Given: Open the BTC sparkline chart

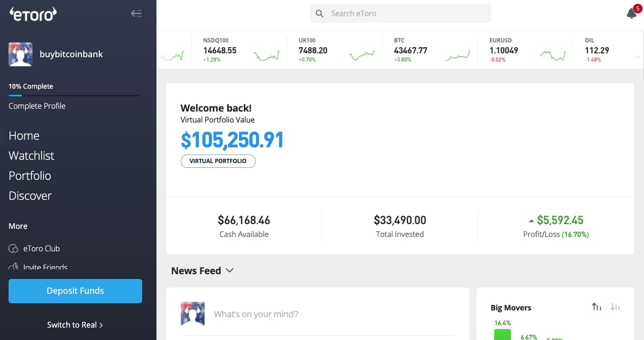Looking at the screenshot, I should click(457, 56).
